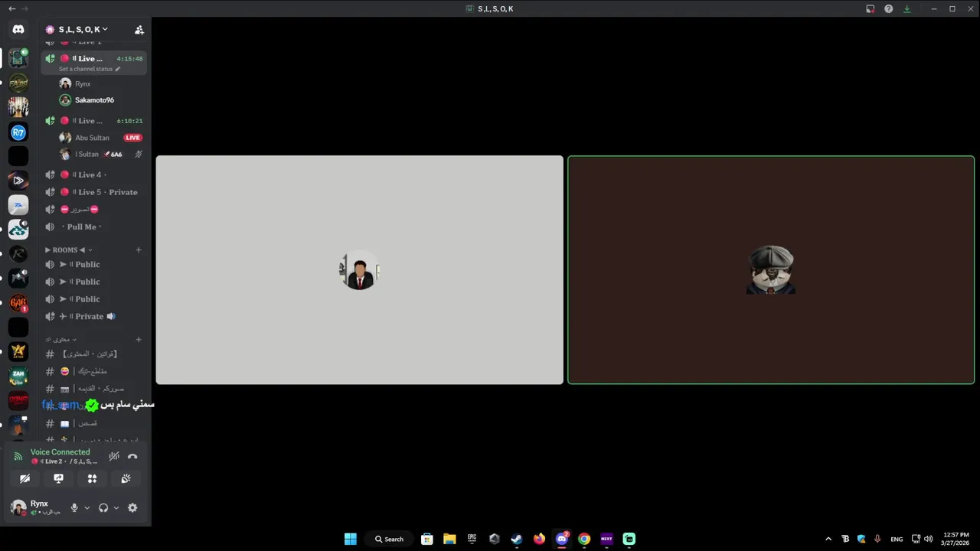Join the Private voice channel under ROOMS
The height and width of the screenshot is (551, 980).
coord(93,316)
